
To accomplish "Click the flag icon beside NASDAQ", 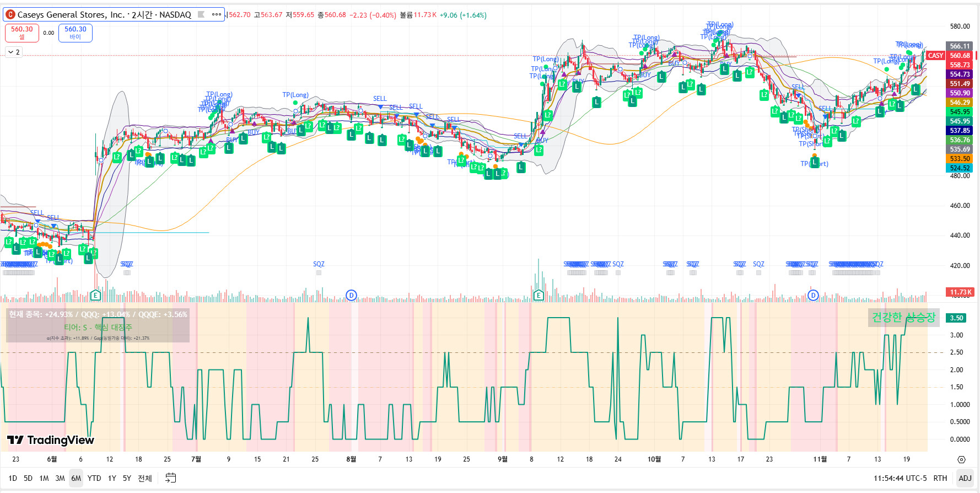I will click(201, 15).
